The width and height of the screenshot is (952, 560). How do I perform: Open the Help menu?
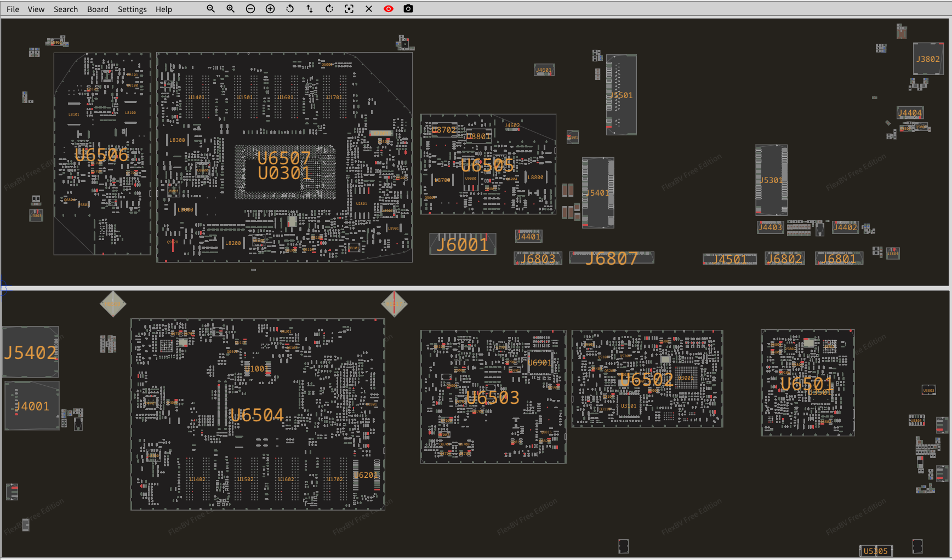coord(163,9)
